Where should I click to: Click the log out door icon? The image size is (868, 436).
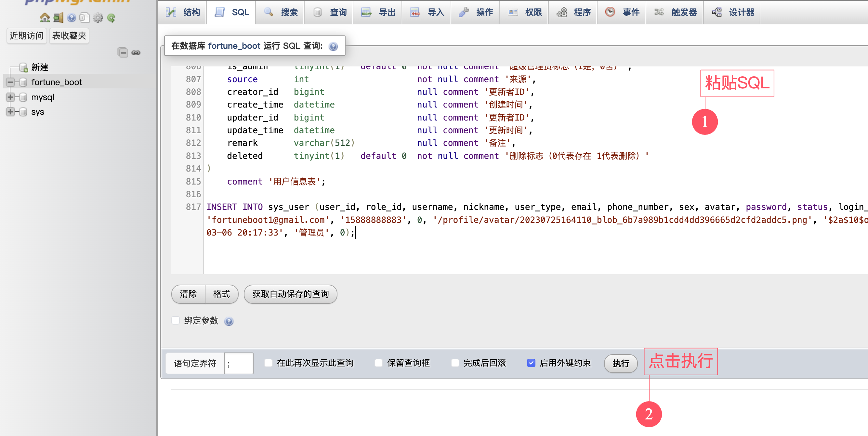(58, 18)
